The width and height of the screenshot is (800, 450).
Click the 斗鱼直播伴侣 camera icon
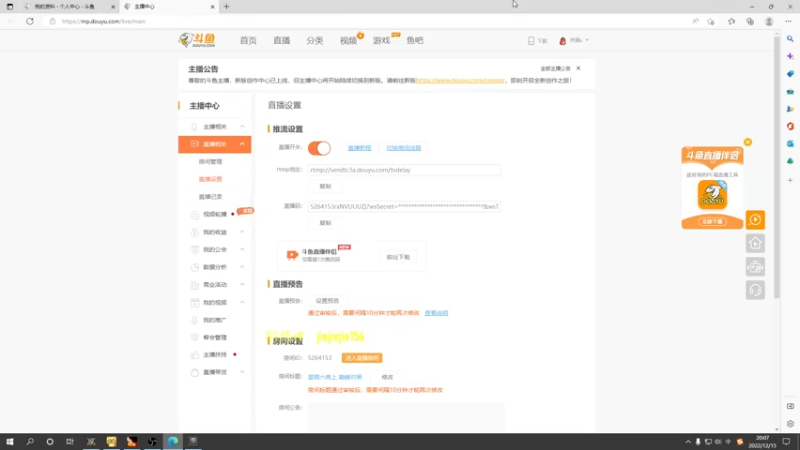coord(292,255)
